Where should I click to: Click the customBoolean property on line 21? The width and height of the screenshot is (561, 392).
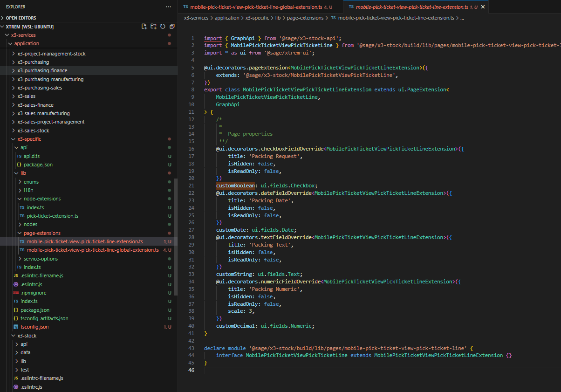(235, 186)
